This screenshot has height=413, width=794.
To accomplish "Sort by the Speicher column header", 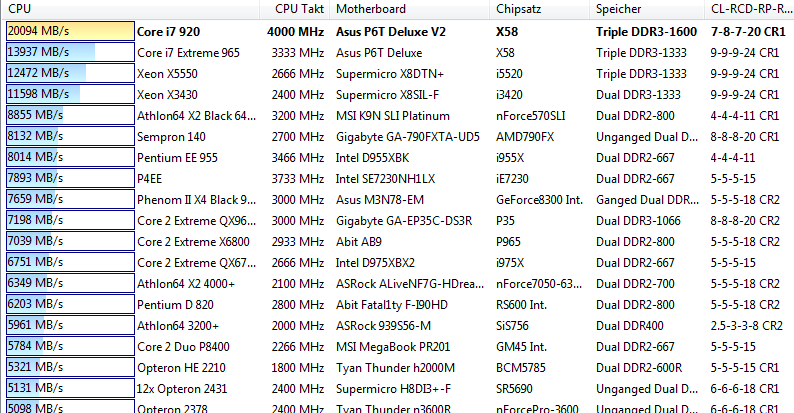I will (x=647, y=9).
